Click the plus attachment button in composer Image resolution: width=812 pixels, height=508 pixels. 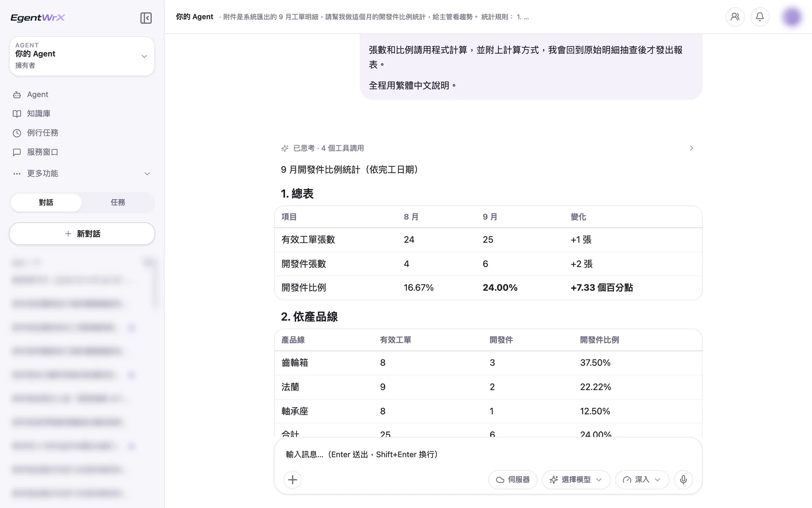point(293,480)
